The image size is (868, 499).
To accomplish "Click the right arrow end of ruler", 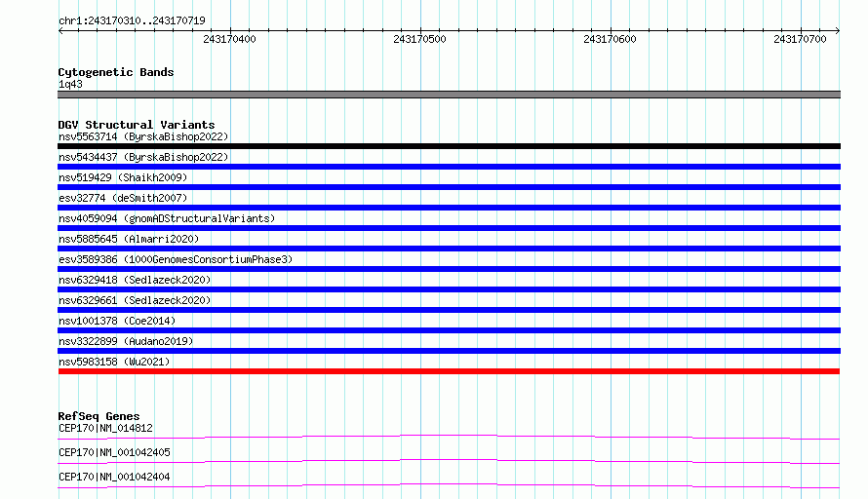I will click(838, 30).
